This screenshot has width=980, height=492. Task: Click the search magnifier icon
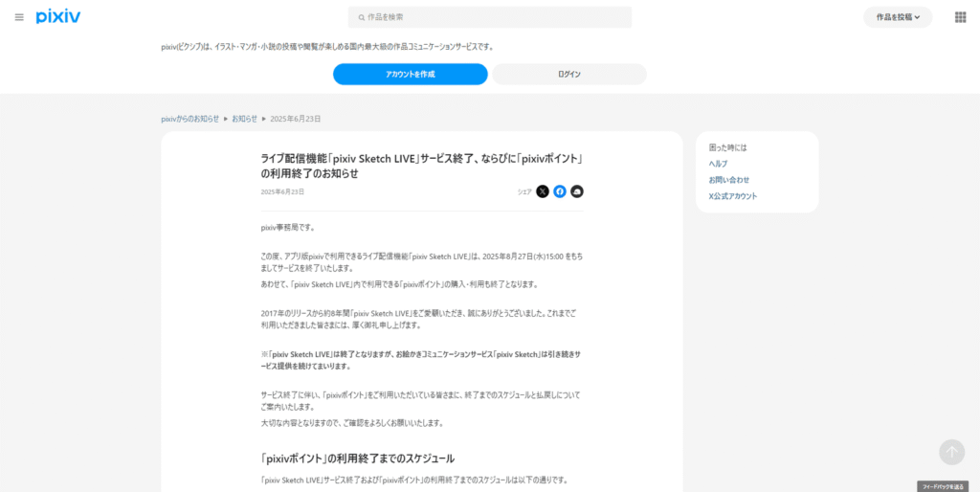click(361, 17)
